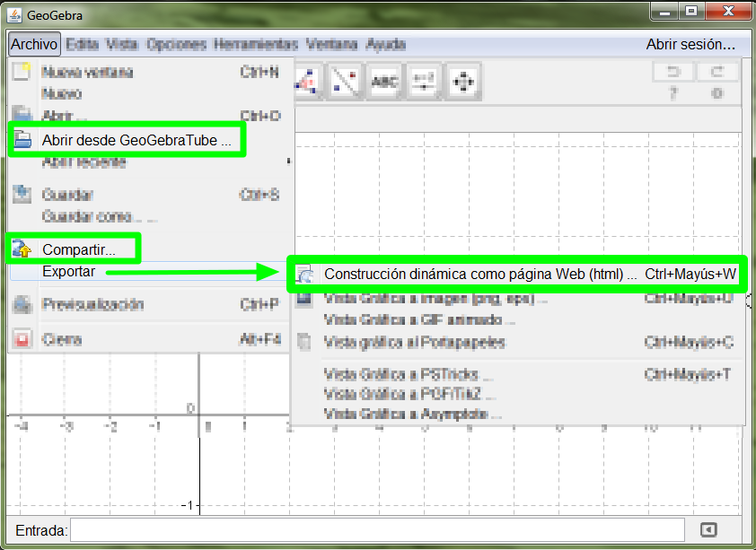Choose Nuevo in the Archivo menu
The height and width of the screenshot is (550, 756).
click(151, 93)
